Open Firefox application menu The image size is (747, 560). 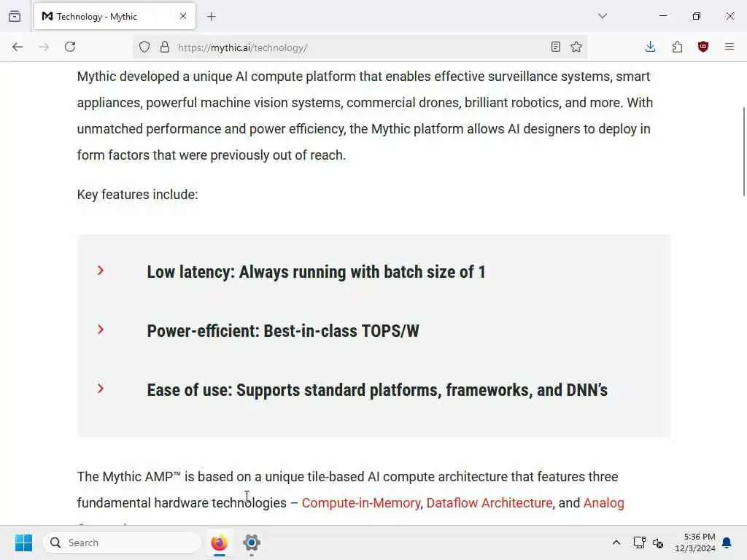coord(729,47)
